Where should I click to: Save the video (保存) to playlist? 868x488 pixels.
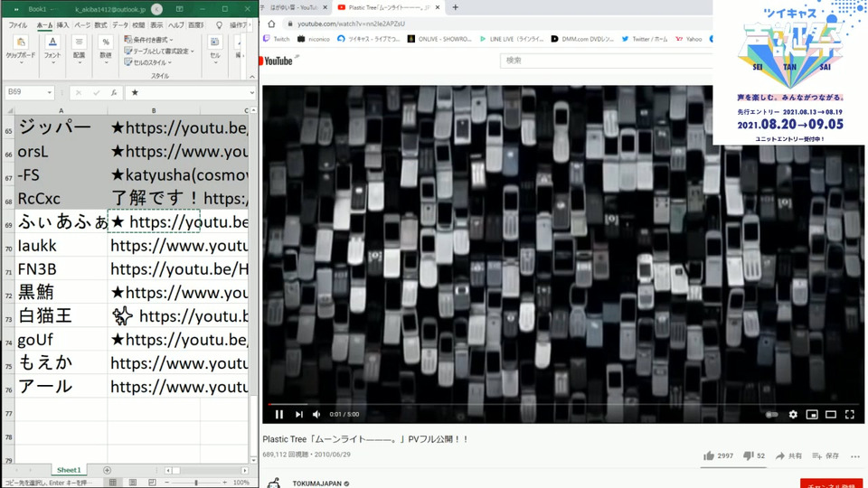coord(826,455)
